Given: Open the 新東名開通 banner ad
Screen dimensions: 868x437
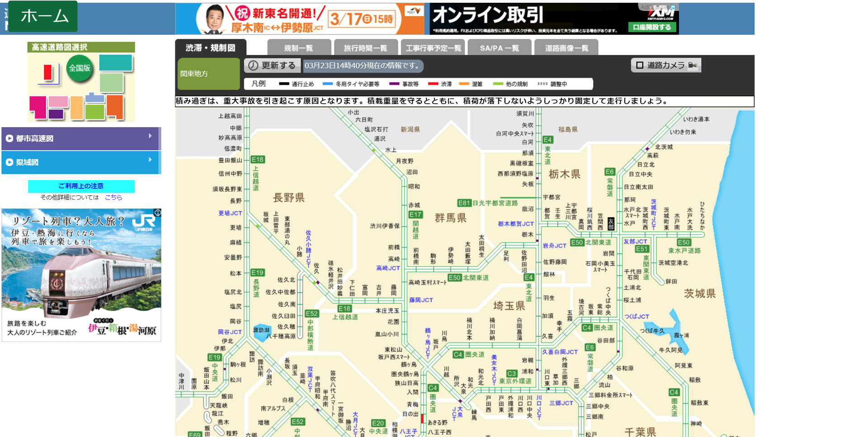Looking at the screenshot, I should (300, 19).
